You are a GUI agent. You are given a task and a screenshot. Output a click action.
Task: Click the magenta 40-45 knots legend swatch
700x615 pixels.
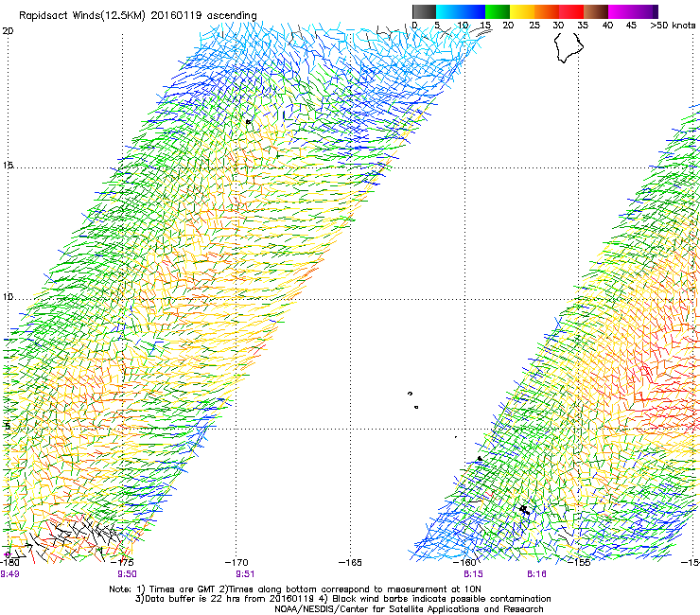point(621,11)
